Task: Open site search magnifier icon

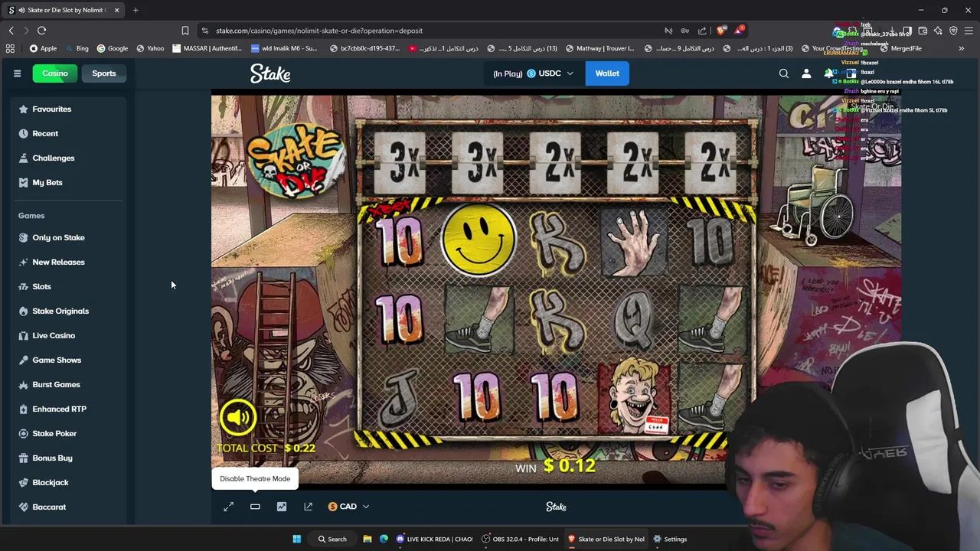Action: 783,73
